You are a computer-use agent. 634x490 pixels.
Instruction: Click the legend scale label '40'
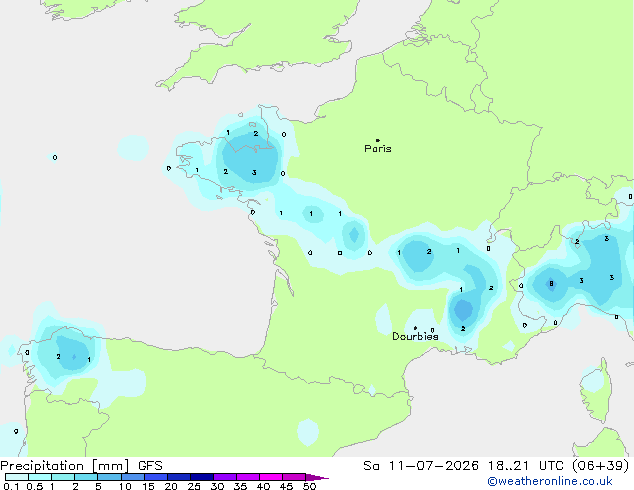coord(263,486)
